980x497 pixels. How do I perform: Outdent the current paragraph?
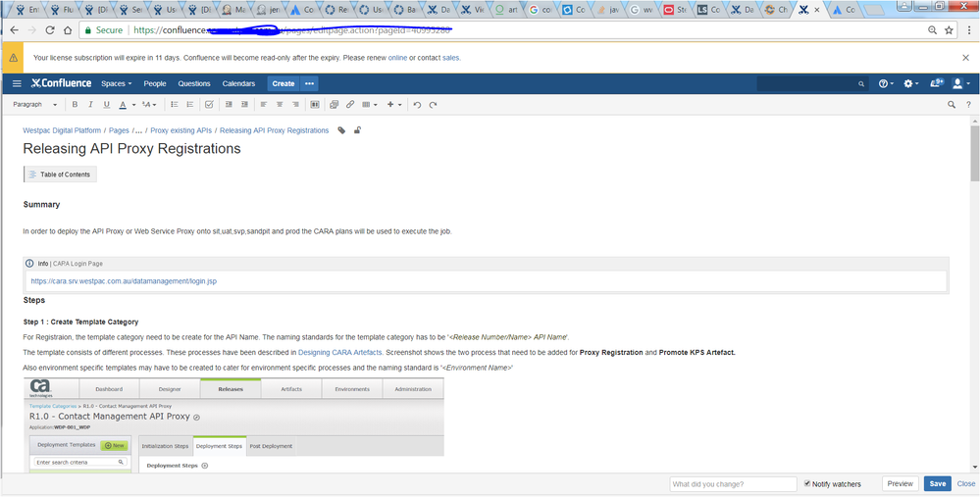[229, 105]
